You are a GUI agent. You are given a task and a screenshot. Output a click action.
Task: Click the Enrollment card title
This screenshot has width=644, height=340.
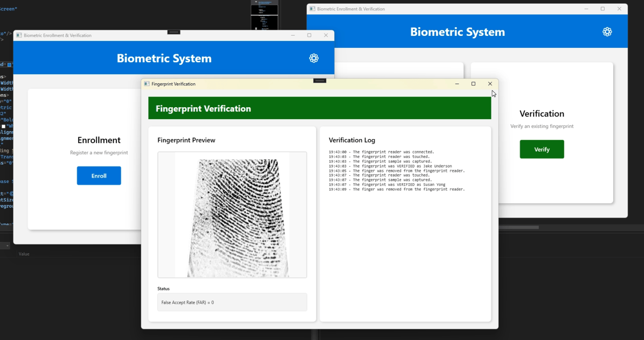[x=99, y=140]
